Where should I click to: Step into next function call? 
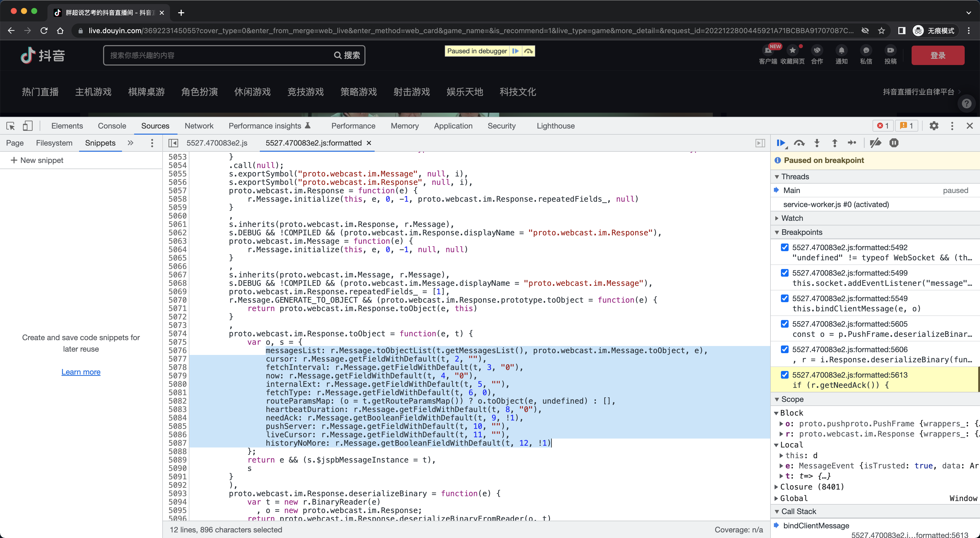pyautogui.click(x=817, y=143)
